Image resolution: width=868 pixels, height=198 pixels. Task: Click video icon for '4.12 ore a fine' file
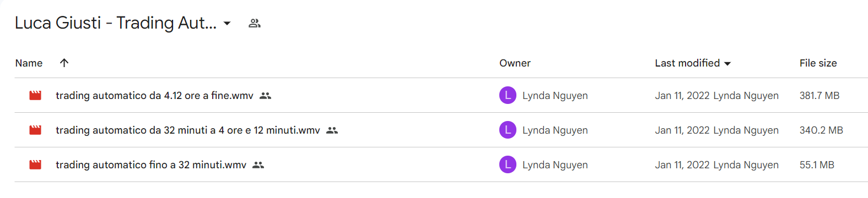(x=35, y=95)
